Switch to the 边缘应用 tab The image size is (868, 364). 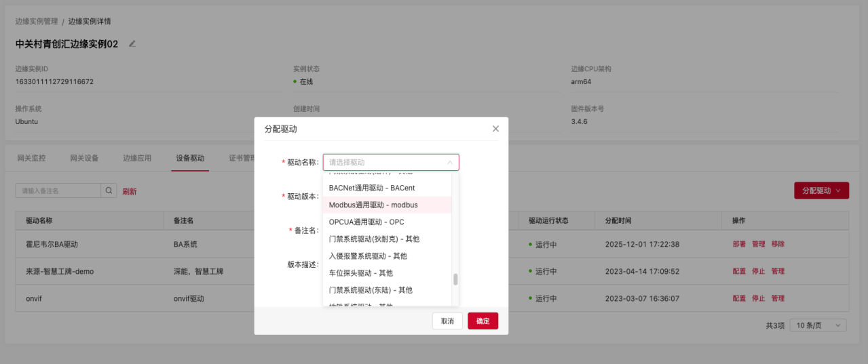pos(137,158)
